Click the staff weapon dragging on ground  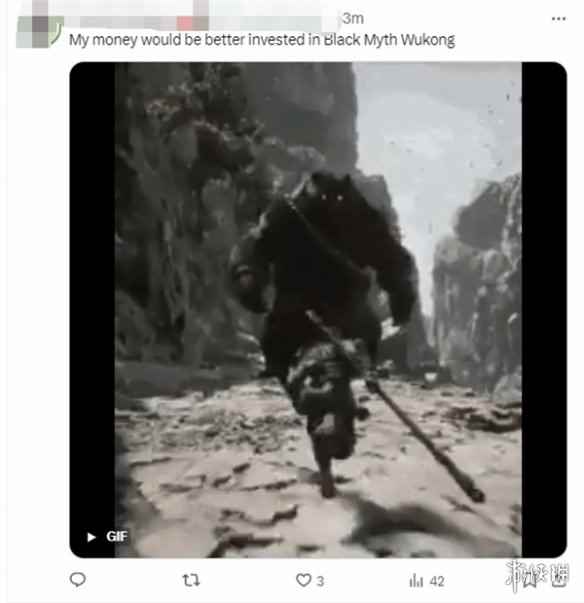424,441
